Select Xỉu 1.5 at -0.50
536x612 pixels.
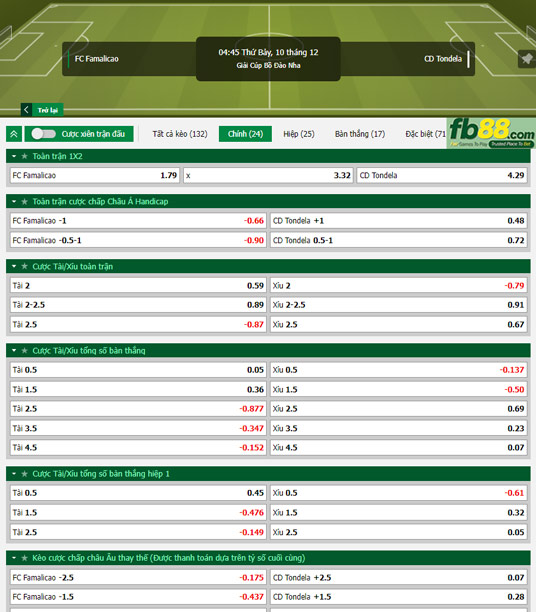click(x=398, y=389)
